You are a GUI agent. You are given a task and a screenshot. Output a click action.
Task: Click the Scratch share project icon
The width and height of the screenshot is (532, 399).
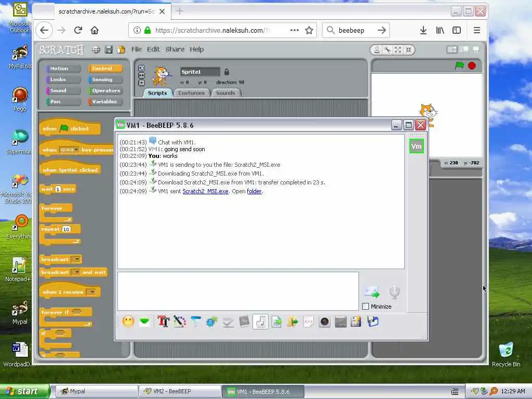tap(121, 50)
